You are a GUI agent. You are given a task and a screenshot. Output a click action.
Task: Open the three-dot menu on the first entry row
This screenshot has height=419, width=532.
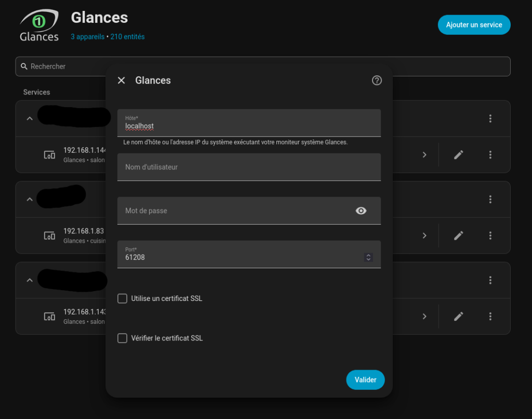click(490, 155)
